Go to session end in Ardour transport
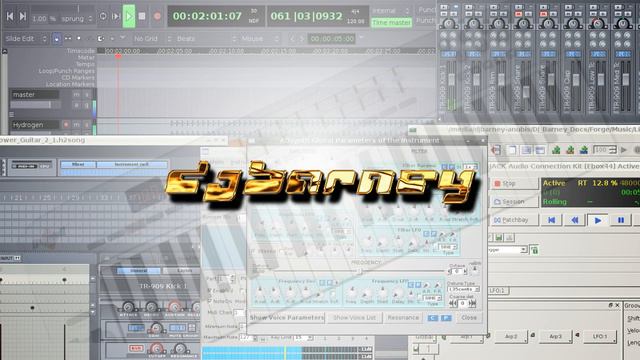 (23, 16)
